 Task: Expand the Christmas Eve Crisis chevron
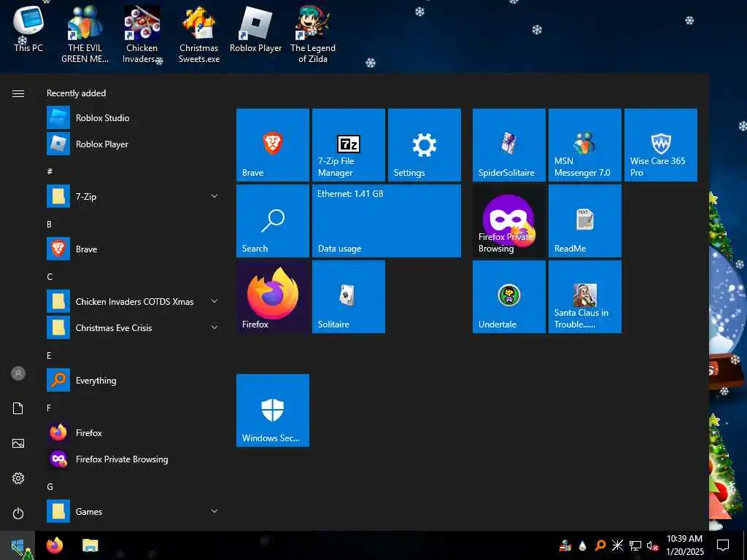pos(214,327)
